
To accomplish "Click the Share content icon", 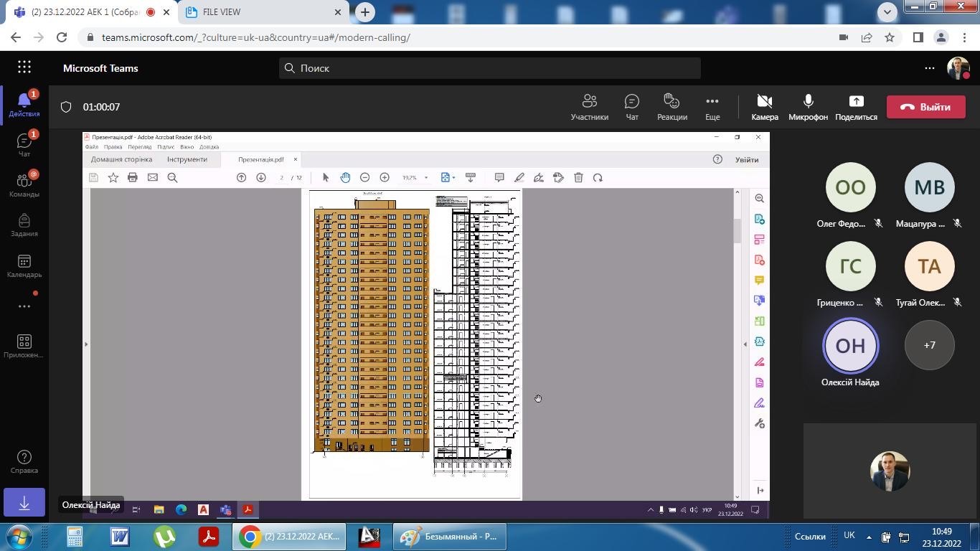I will (x=856, y=107).
